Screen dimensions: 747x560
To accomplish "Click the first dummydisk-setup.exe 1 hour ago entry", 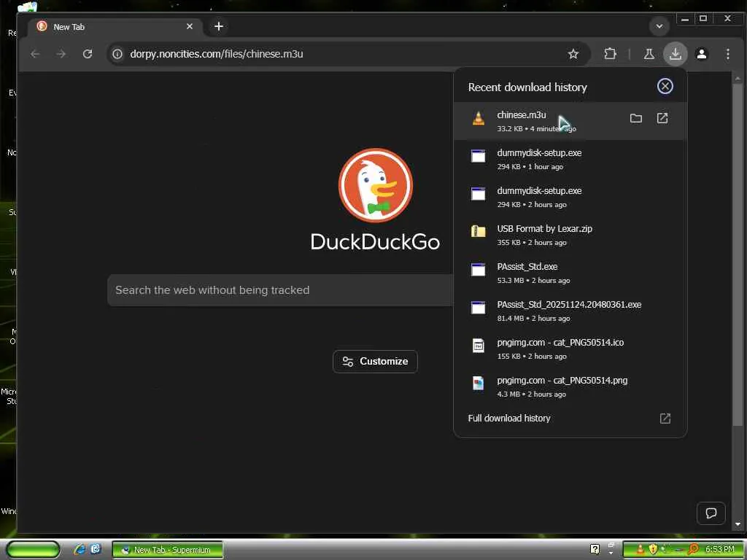I will tap(570, 159).
